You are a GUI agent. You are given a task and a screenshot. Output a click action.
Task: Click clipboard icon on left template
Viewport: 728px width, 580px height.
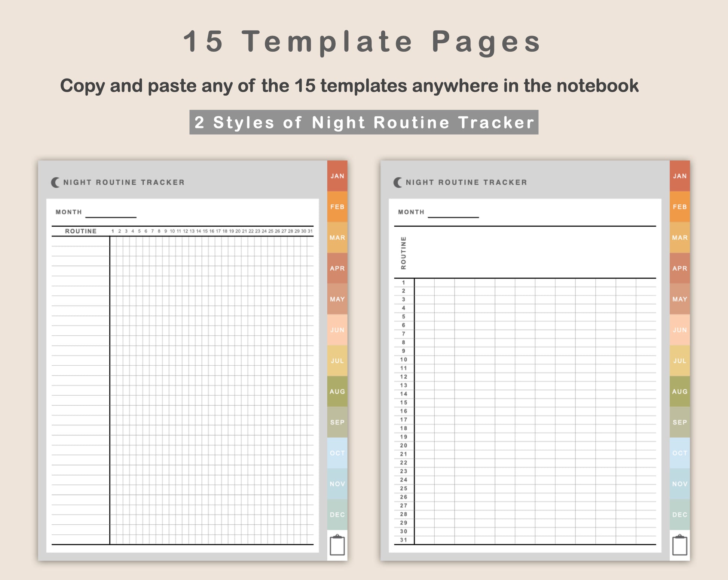pyautogui.click(x=337, y=545)
